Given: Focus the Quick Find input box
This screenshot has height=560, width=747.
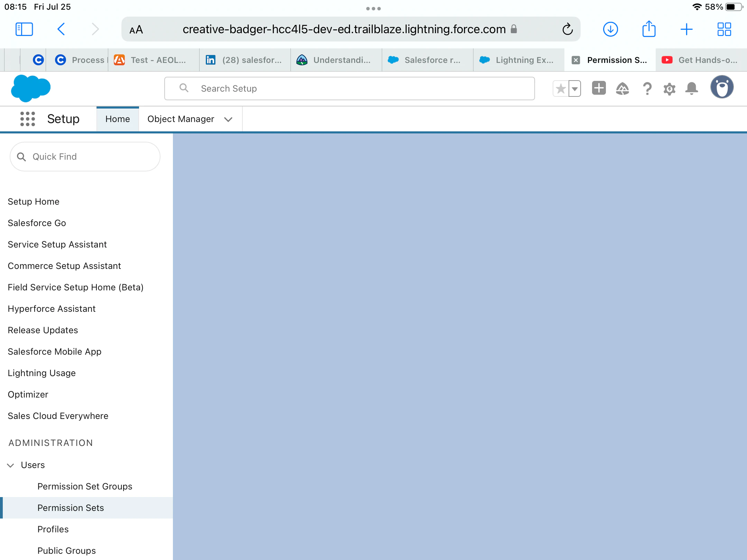Looking at the screenshot, I should pos(85,157).
